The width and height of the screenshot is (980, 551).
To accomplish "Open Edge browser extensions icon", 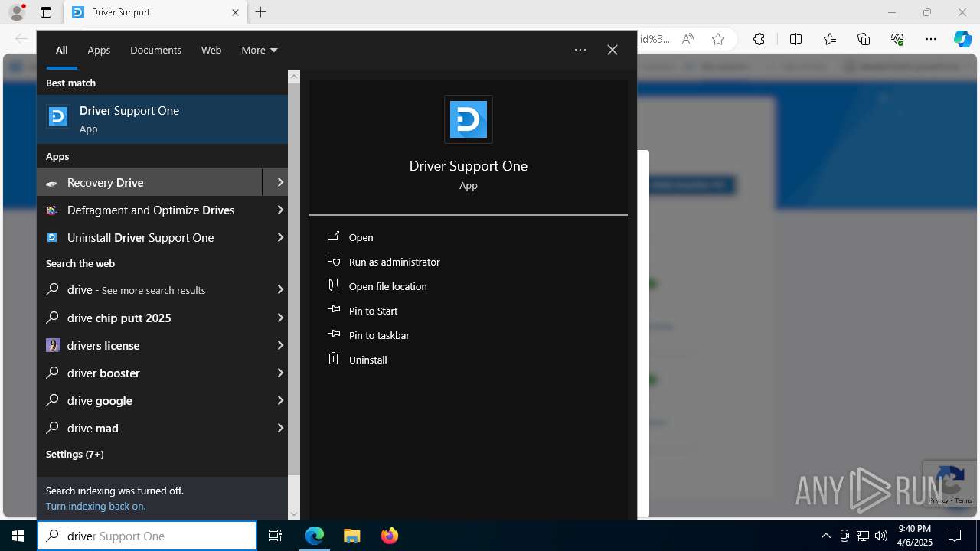I will coord(759,39).
